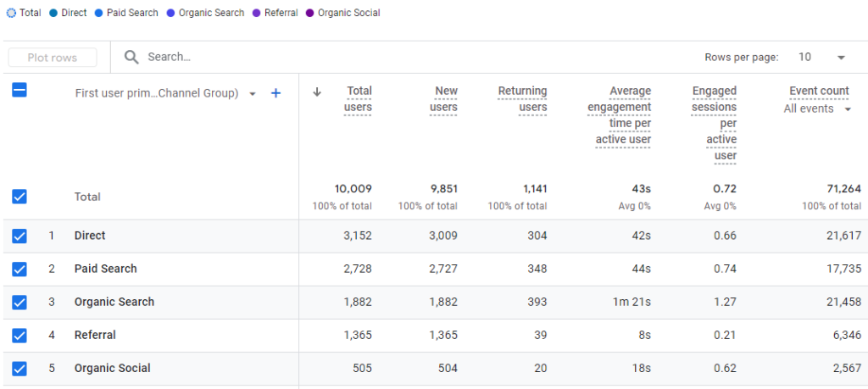Open the Rows per page dropdown

[x=841, y=58]
